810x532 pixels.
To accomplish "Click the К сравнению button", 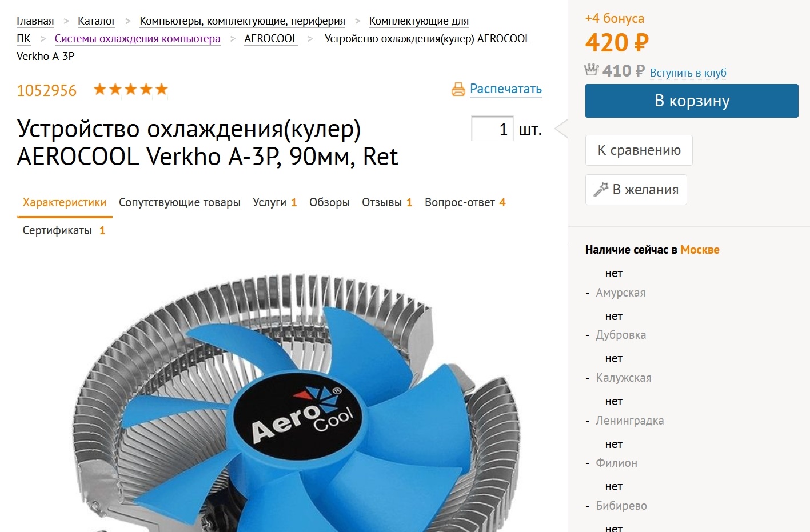I will click(639, 150).
